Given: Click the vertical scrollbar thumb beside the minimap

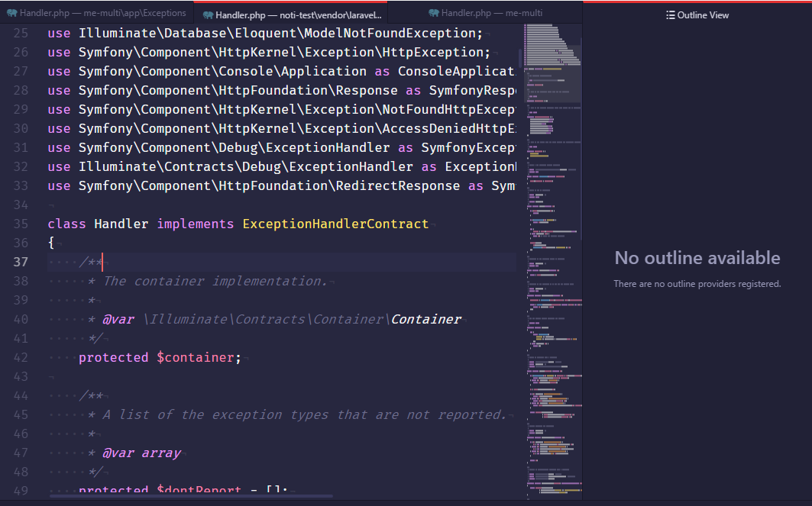Looking at the screenshot, I should click(x=520, y=59).
